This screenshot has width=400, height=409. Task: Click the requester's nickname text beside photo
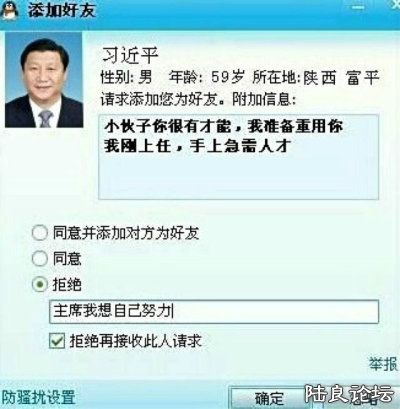coord(130,55)
